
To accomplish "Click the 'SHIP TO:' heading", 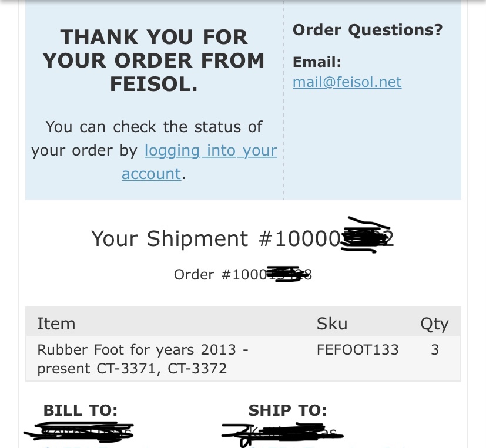I will (287, 410).
